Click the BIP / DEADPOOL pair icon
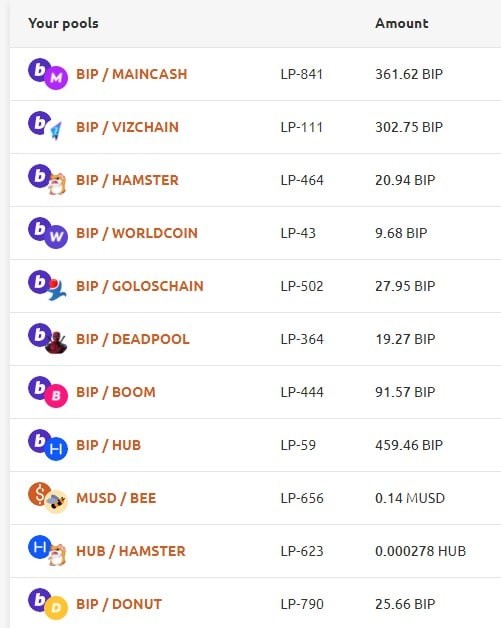Screen dimensions: 501x628 coord(48,339)
